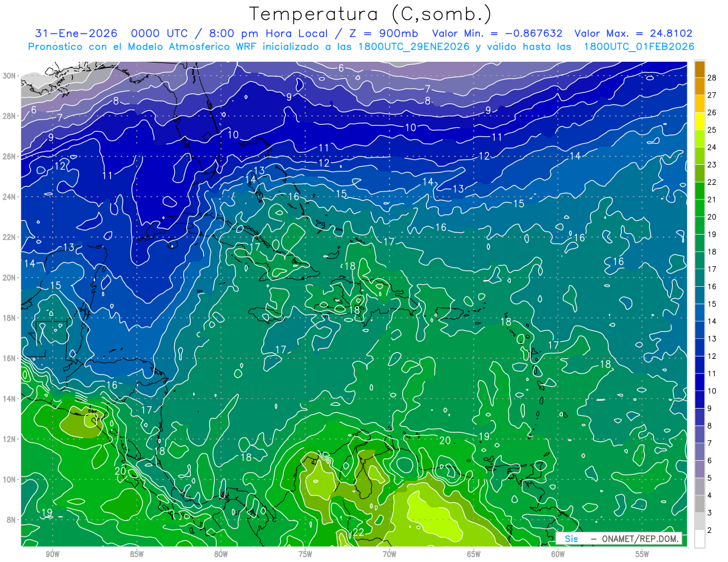Click the "75W" longitude axis label
The image size is (728, 562).
click(x=305, y=554)
